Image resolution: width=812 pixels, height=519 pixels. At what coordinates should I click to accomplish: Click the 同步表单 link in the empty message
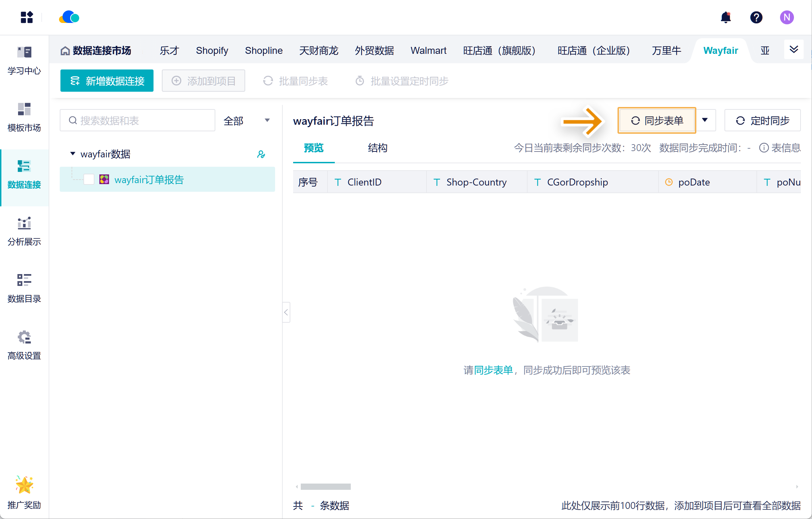493,370
